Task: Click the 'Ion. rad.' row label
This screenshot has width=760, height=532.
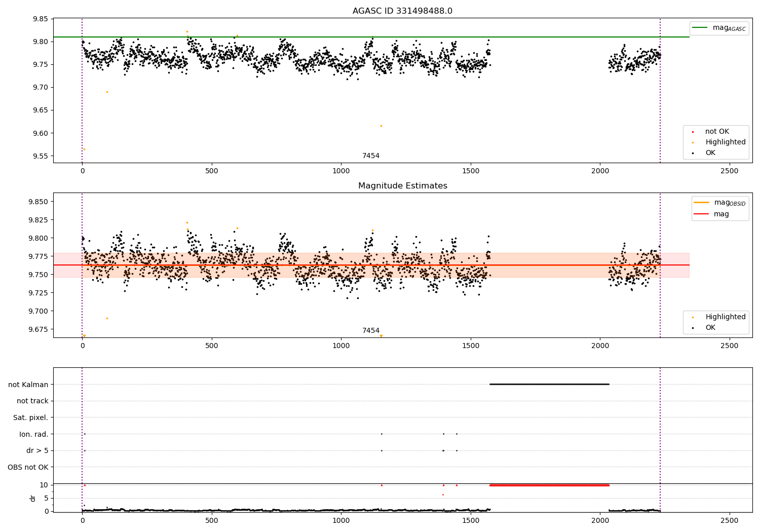Action: [x=34, y=435]
